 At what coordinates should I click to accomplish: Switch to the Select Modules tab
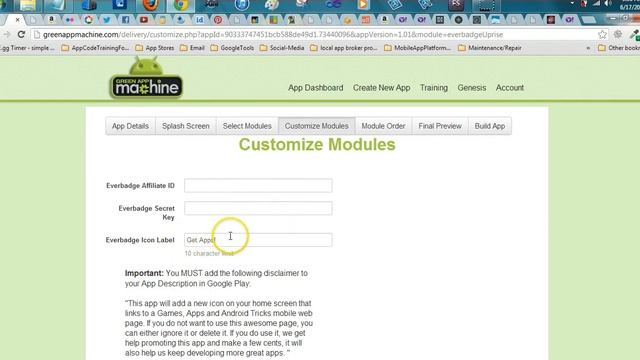[x=247, y=126]
